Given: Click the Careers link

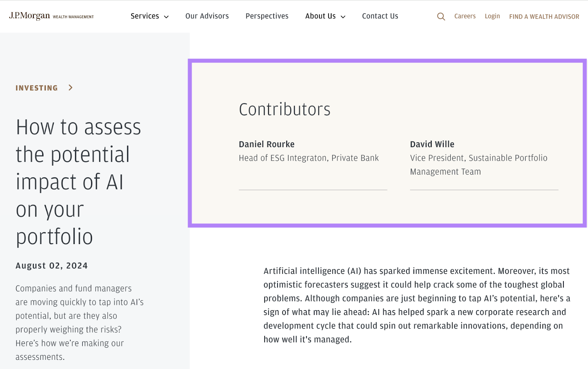Looking at the screenshot, I should (465, 16).
